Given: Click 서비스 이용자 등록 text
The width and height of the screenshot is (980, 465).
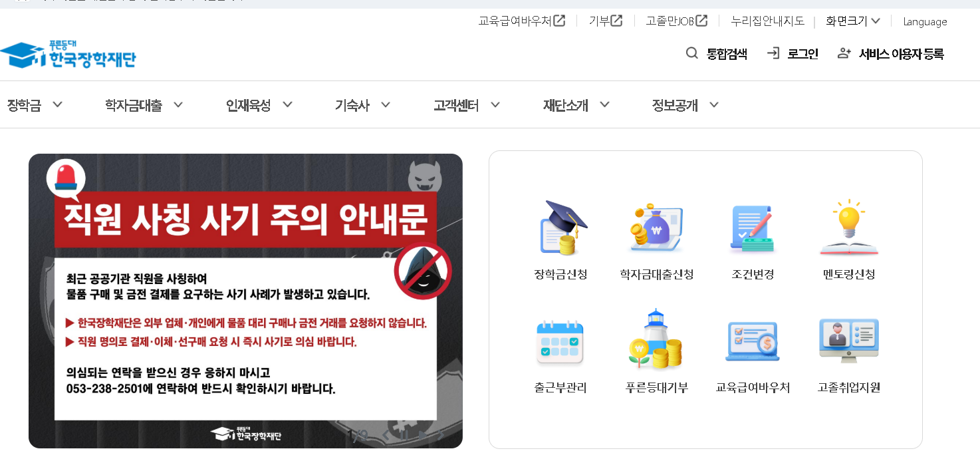Looking at the screenshot, I should click(902, 54).
